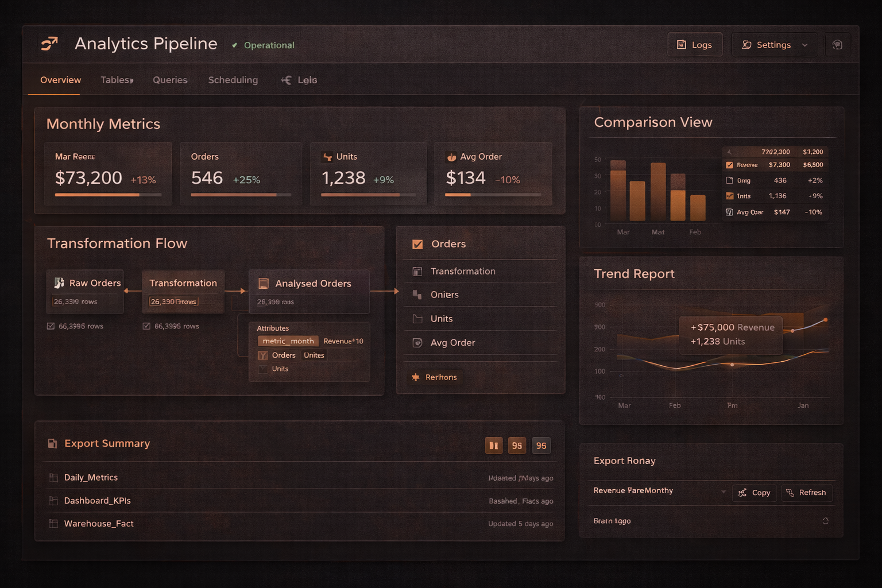882x588 pixels.
Task: Click the Export Summary file icon
Action: coord(53,443)
